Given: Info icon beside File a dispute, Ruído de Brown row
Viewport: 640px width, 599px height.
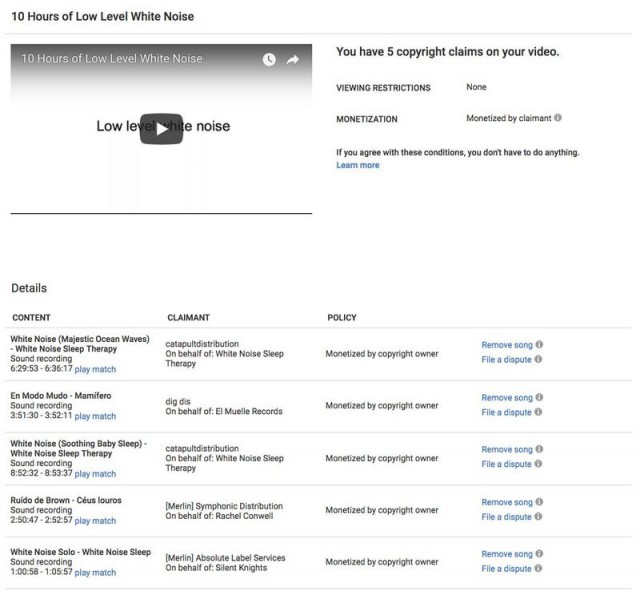Looking at the screenshot, I should (538, 516).
